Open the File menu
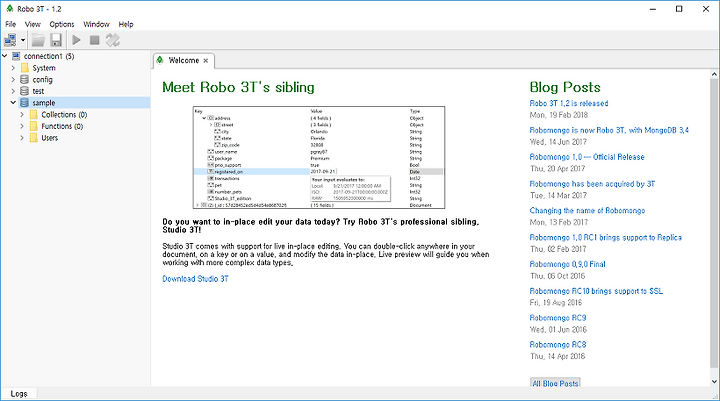Viewport: 720px width, 401px height. 11,24
